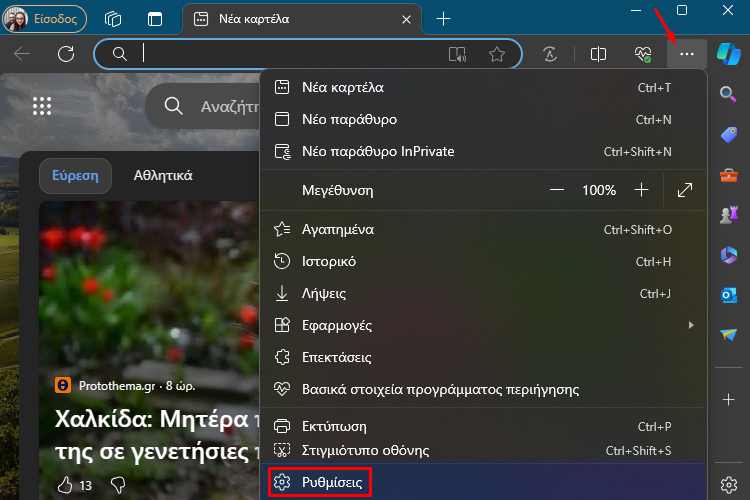750x500 pixels.
Task: Open the Tools briefcase icon in sidebar
Action: [728, 175]
